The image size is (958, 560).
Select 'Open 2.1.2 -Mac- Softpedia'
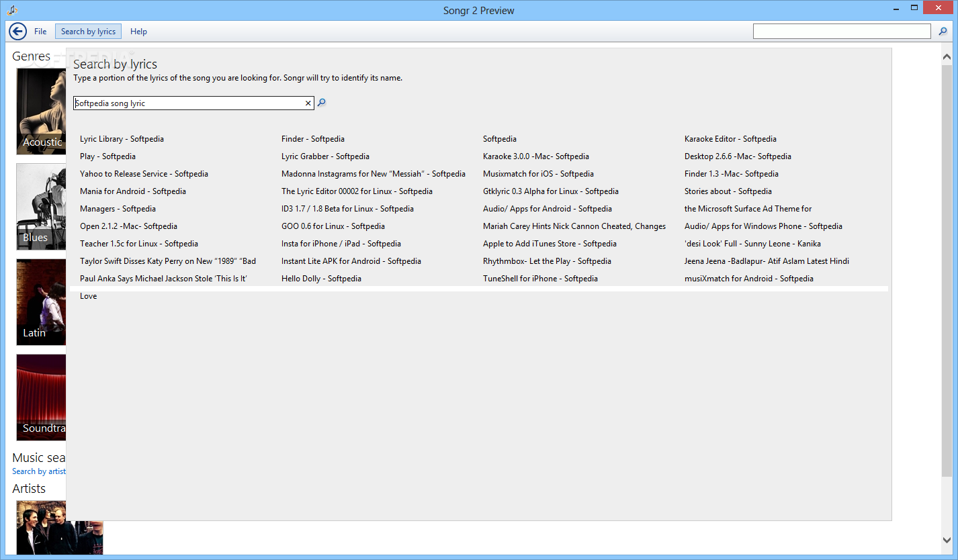pos(128,226)
